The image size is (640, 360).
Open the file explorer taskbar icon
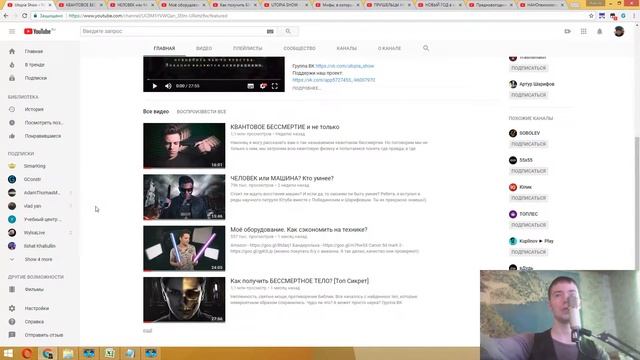[68, 353]
